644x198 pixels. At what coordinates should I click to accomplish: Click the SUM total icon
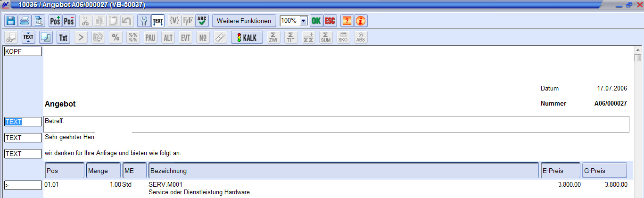click(x=325, y=38)
